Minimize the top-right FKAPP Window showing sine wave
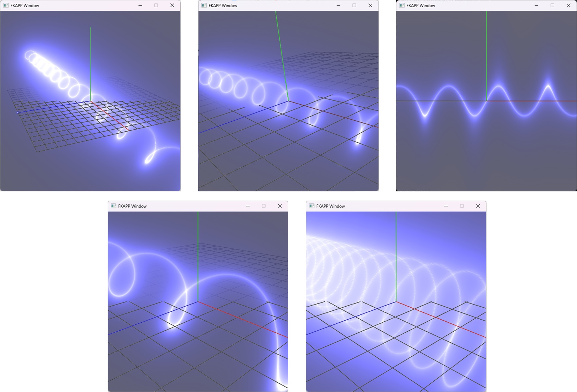This screenshot has width=577, height=392. 537,5
